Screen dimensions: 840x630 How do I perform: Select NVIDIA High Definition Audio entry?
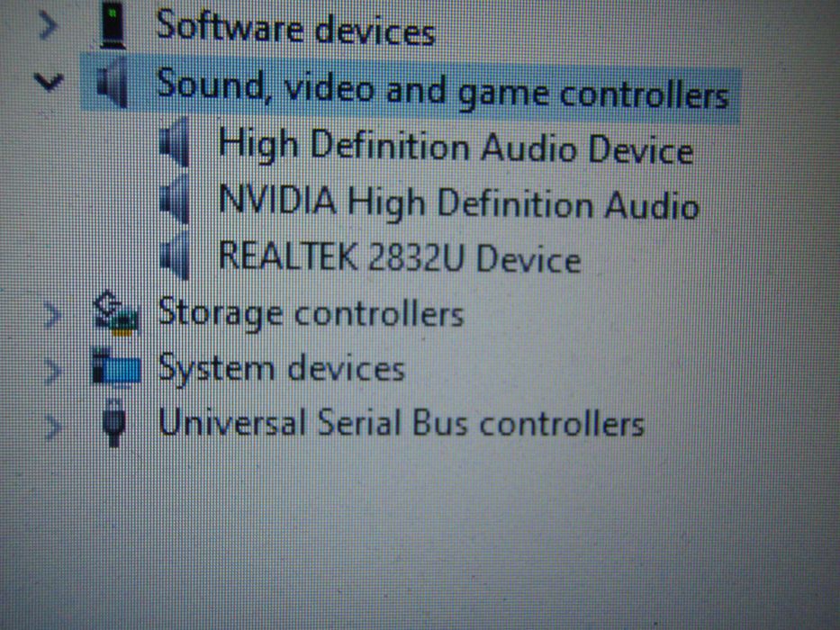point(459,202)
